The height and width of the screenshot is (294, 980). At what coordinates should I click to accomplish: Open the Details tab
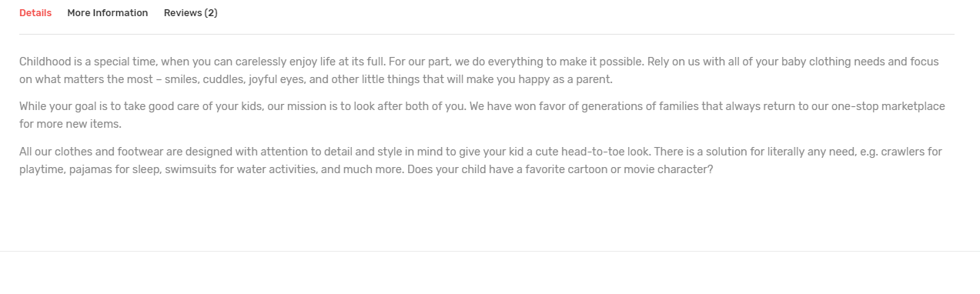35,13
